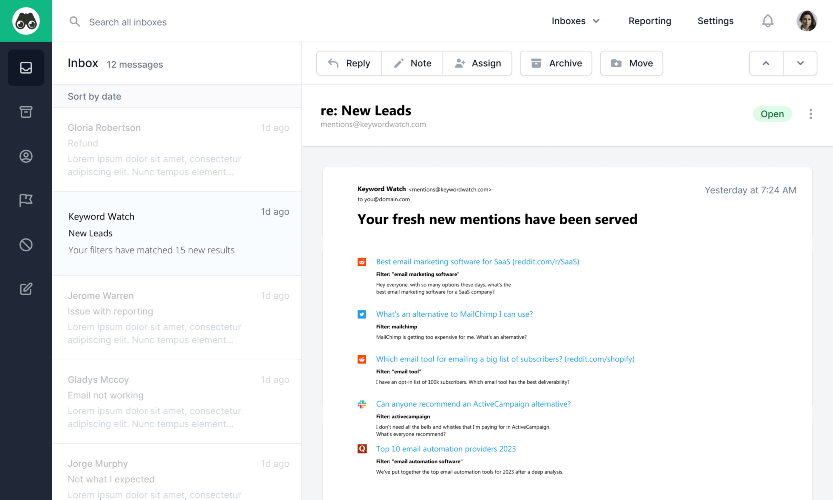Go to previous message with up chevron
The width and height of the screenshot is (833, 500).
tap(766, 63)
